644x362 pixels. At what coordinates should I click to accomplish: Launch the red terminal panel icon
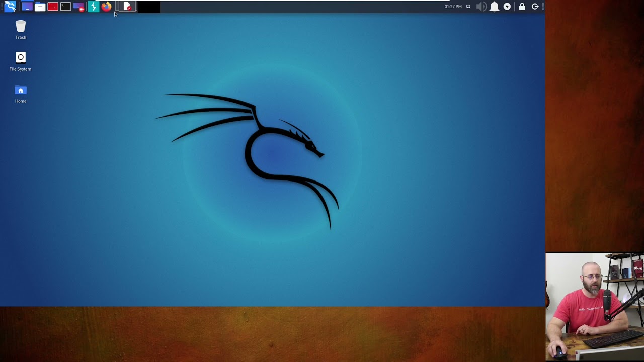(x=53, y=7)
